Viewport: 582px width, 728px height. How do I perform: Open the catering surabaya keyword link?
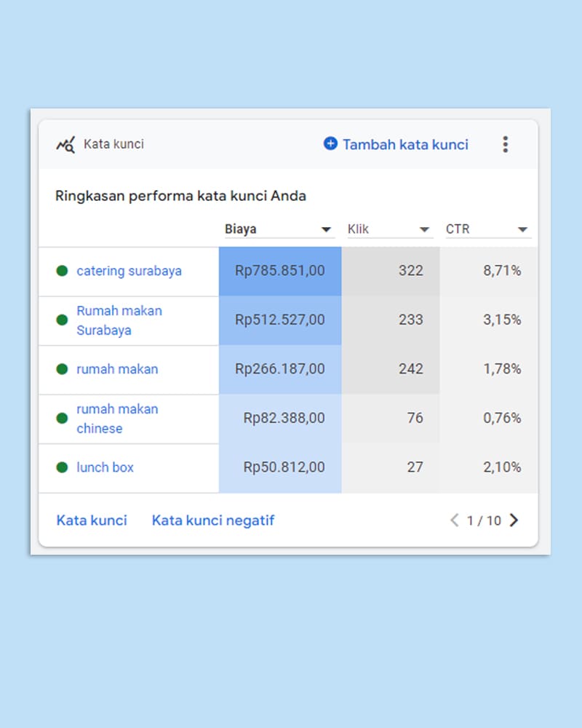129,271
